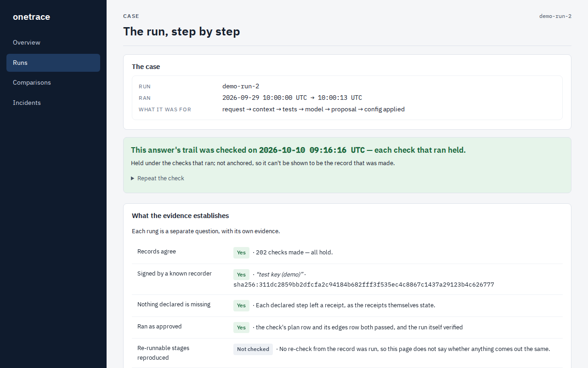Click the not anchored explanation sentence
Image resolution: width=588 pixels, height=368 pixels.
pos(263,163)
